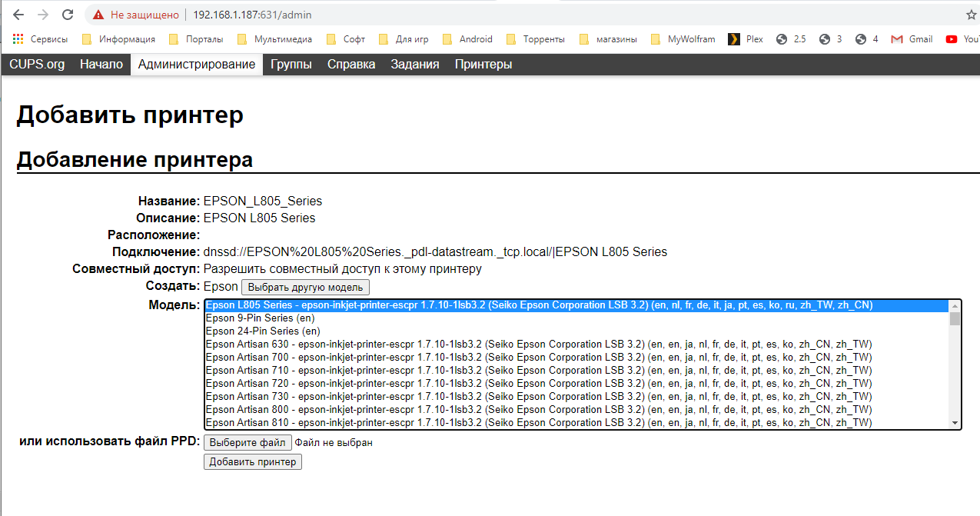
Task: Bookmark this page with star icon
Action: click(971, 15)
